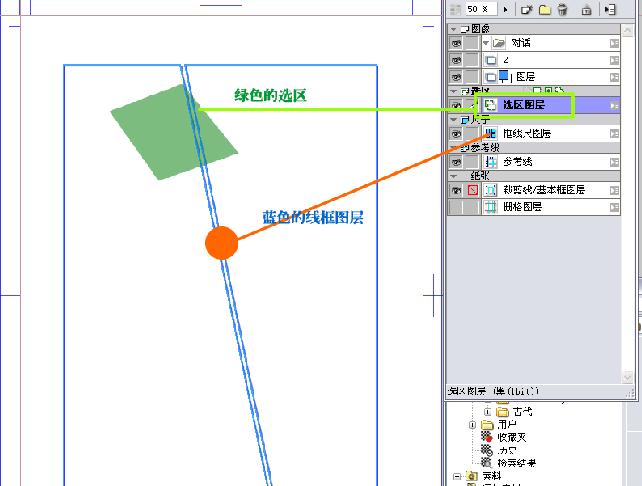Open properties icon on 裁剪线/基本框图层 row

coord(614,190)
